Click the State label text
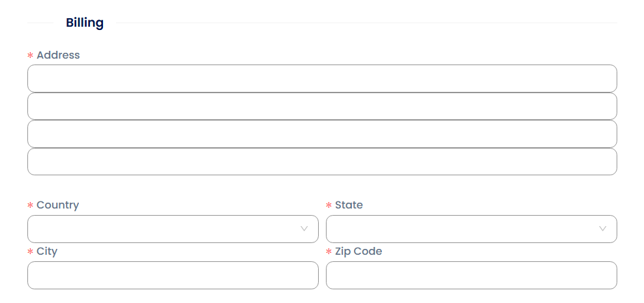644x303 pixels. click(x=349, y=205)
